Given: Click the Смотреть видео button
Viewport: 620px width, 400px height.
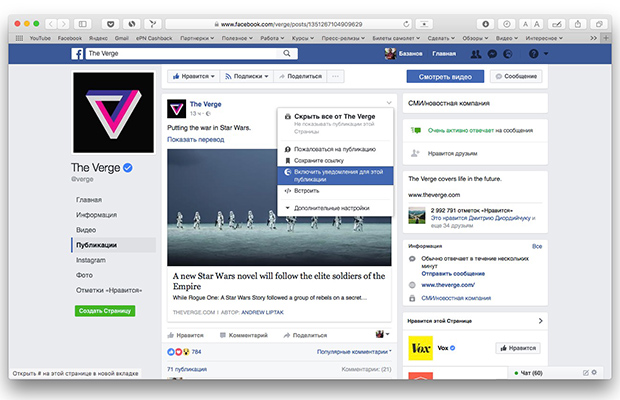Looking at the screenshot, I should (445, 77).
